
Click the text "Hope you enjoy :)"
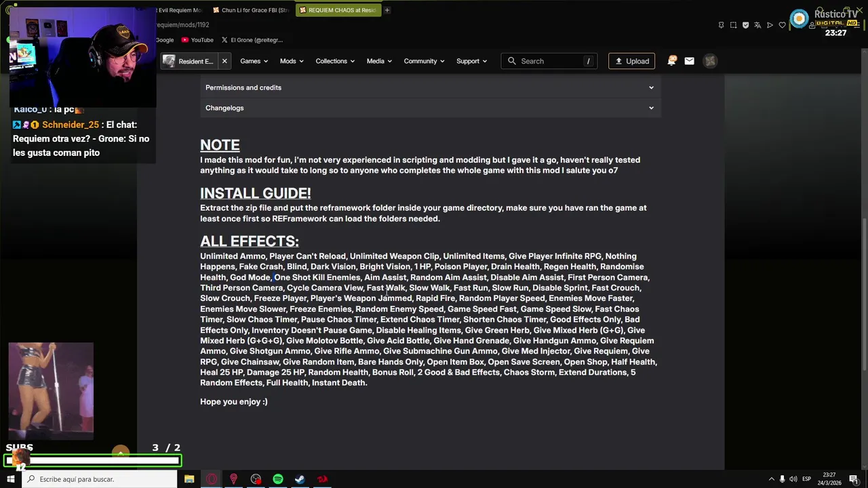click(234, 402)
